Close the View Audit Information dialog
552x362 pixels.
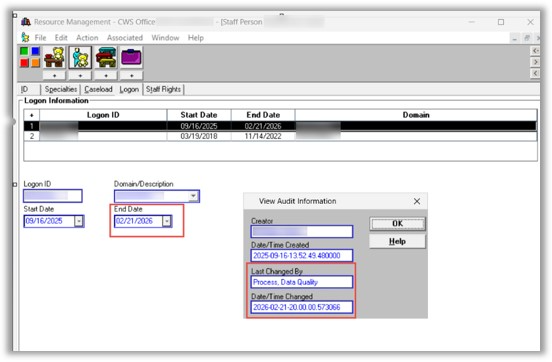417,201
